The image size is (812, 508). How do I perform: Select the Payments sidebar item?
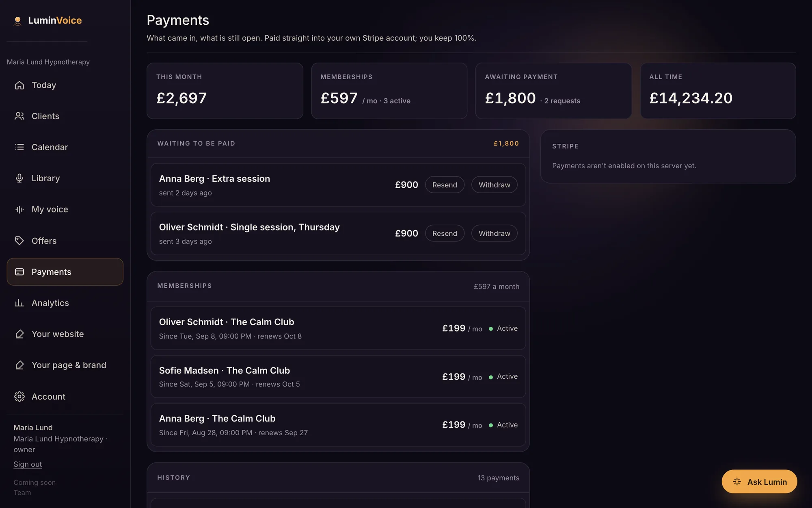pos(65,272)
